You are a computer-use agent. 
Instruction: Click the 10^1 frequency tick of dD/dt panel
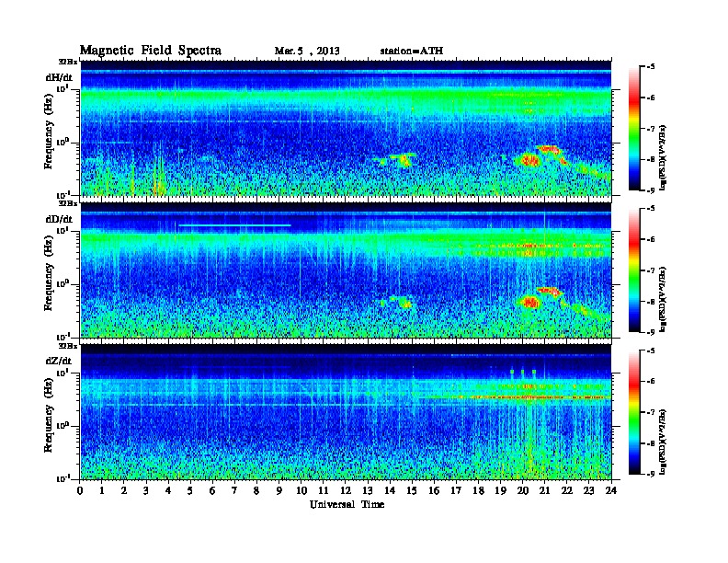63,230
